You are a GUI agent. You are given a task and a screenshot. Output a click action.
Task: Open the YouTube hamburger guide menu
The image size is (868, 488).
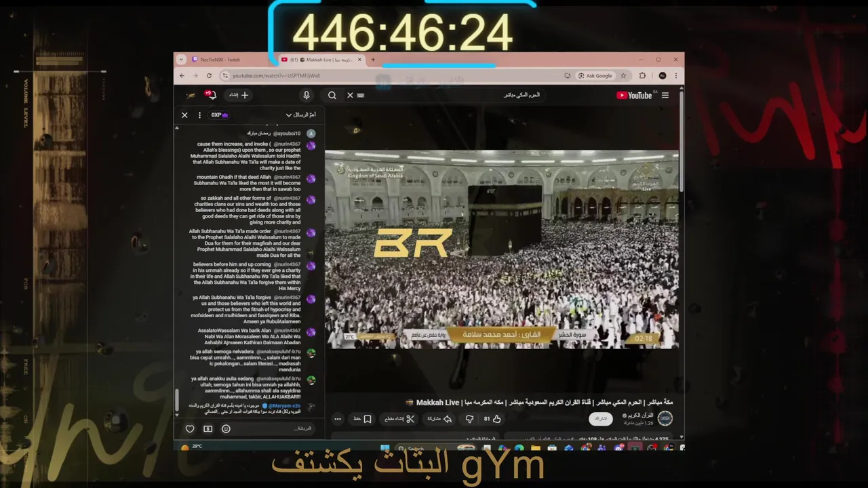tap(665, 95)
